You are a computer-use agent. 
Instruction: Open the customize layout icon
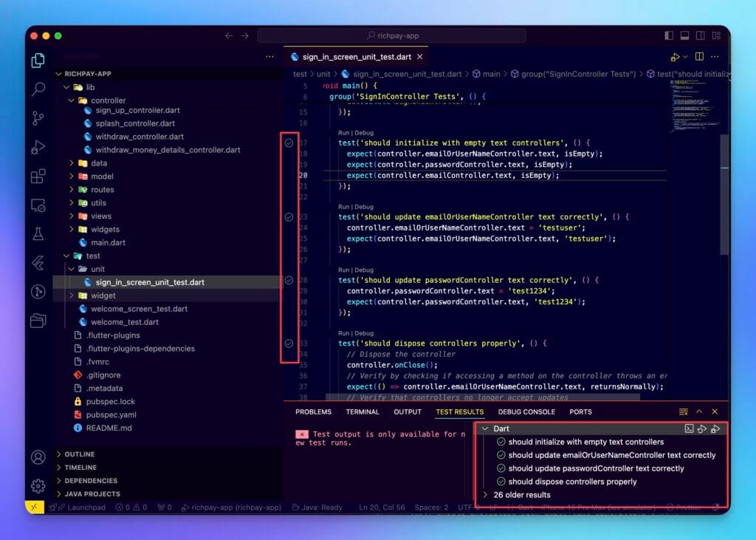pyautogui.click(x=716, y=35)
